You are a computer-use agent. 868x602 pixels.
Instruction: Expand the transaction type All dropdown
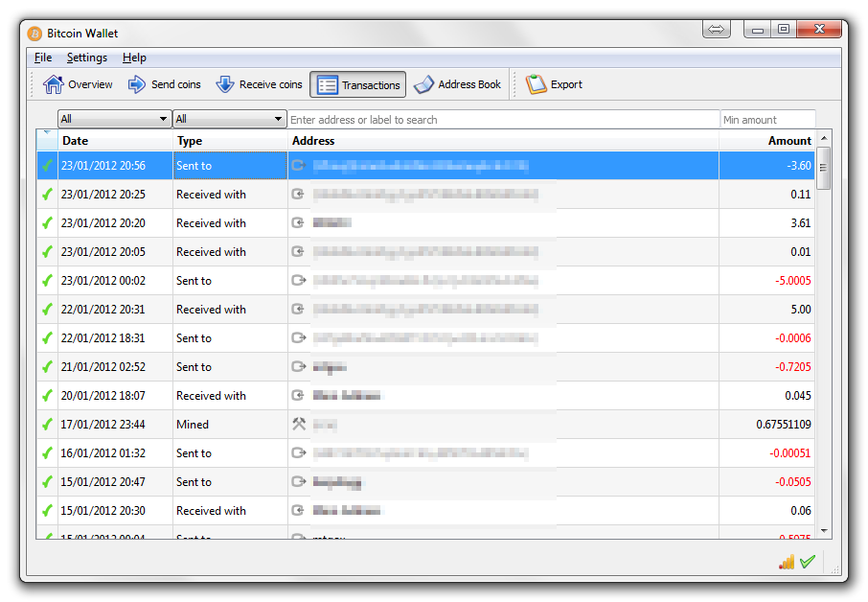click(229, 120)
